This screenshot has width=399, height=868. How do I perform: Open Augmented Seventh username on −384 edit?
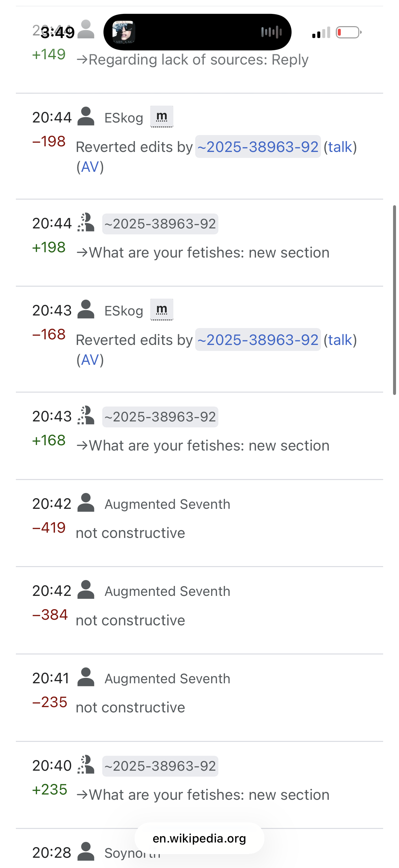click(167, 591)
